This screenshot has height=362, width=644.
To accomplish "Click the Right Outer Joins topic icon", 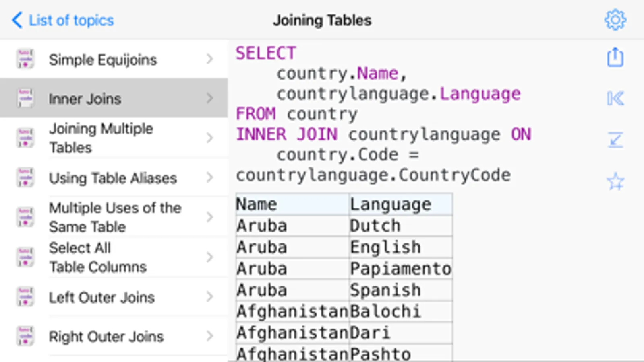I will [x=25, y=336].
